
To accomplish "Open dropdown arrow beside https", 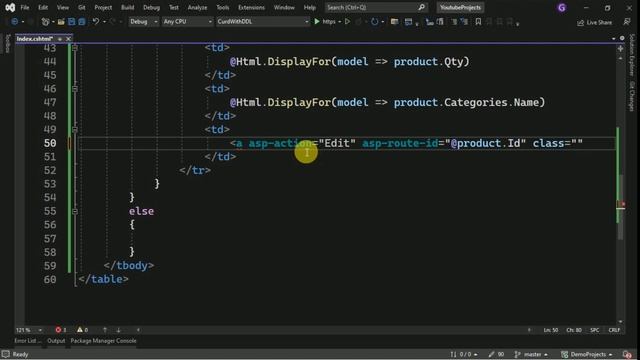I will tap(340, 22).
